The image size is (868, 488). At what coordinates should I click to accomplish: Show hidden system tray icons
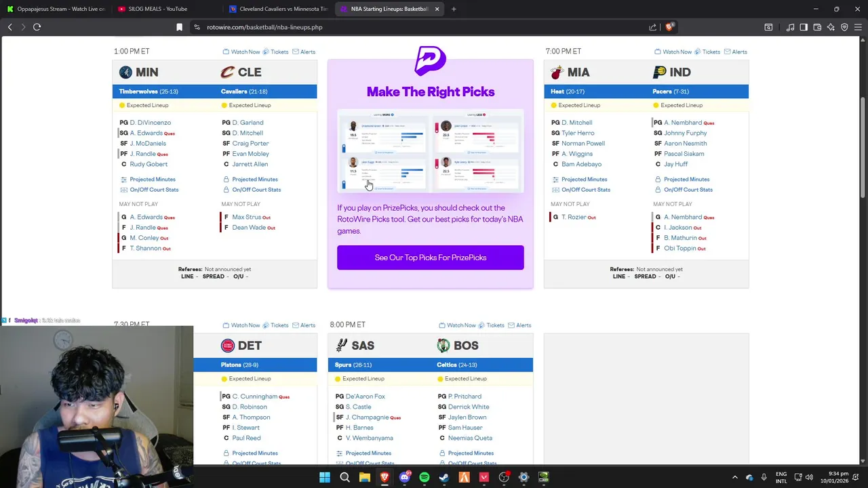735,477
